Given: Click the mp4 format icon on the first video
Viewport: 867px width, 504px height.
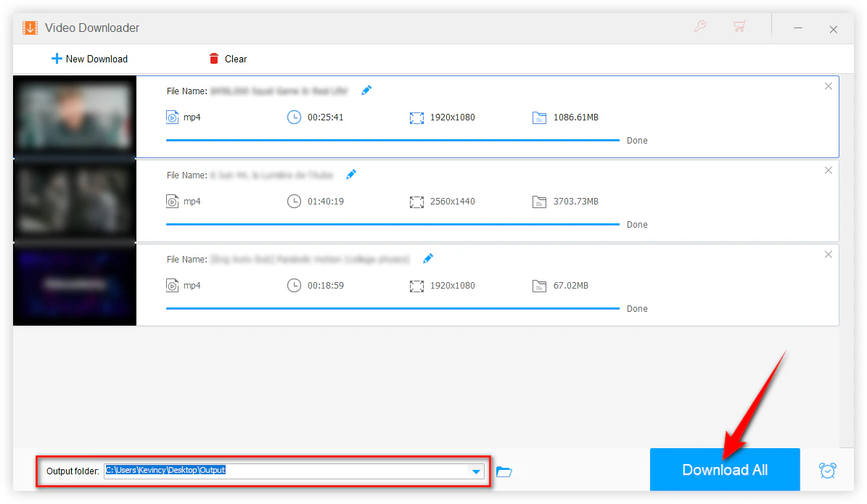Looking at the screenshot, I should (x=172, y=117).
